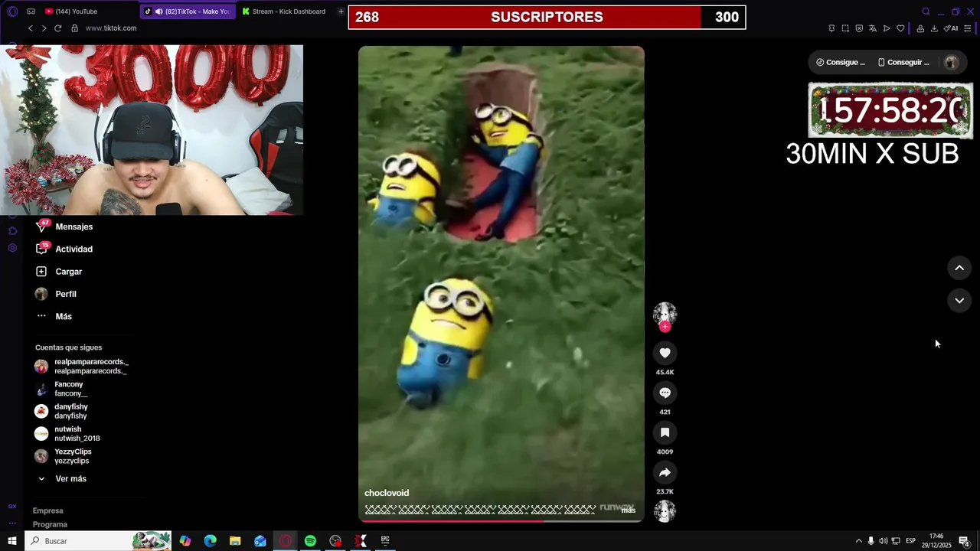Viewport: 980px width, 551px height.
Task: Show hidden system tray icons chevron
Action: 858,541
